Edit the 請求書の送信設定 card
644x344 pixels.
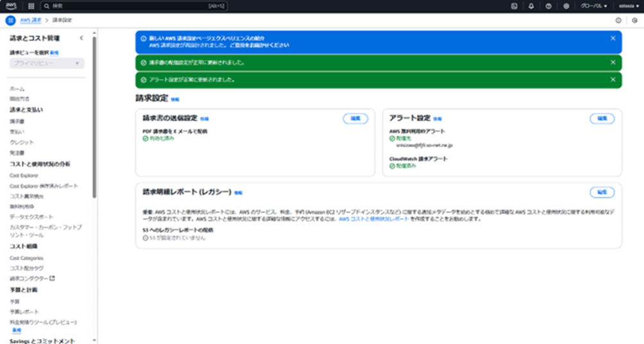[355, 118]
